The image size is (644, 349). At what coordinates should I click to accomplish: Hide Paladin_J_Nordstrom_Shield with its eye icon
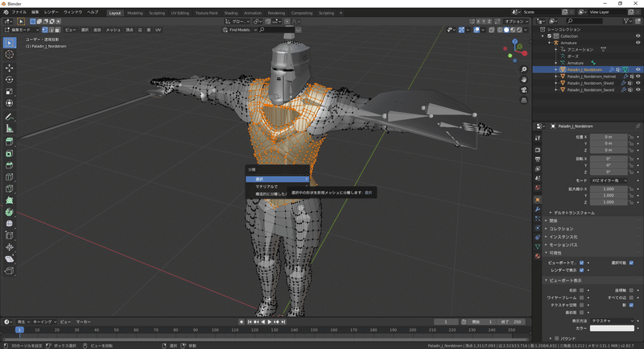638,83
